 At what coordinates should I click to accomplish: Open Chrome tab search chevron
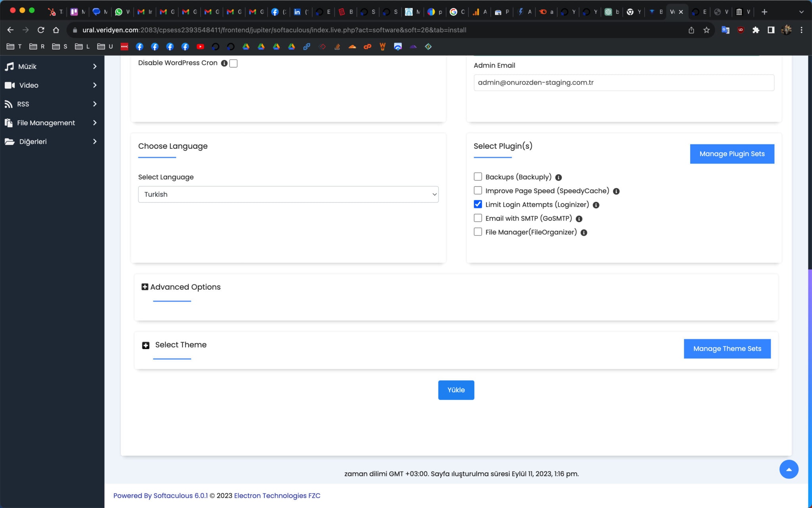coord(801,12)
